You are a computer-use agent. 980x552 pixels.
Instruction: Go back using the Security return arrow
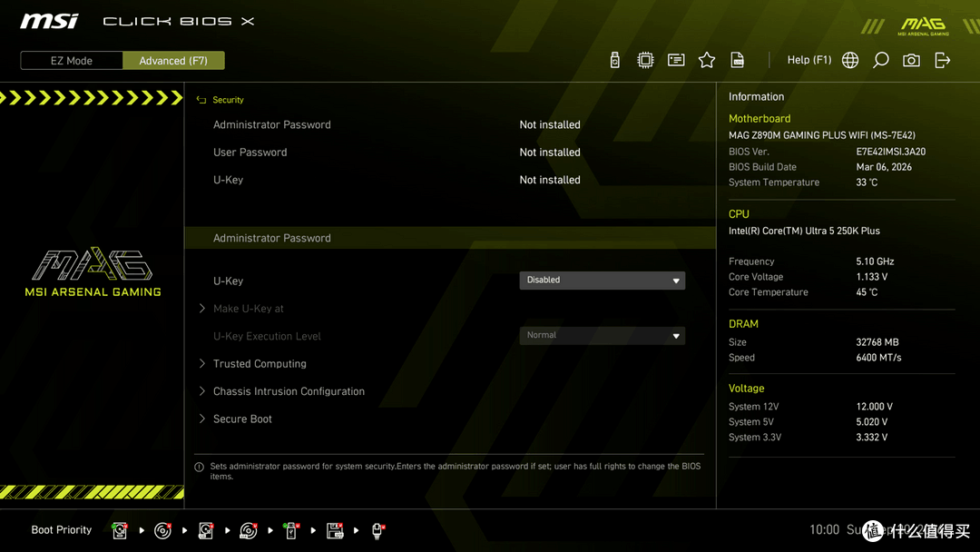pos(201,100)
